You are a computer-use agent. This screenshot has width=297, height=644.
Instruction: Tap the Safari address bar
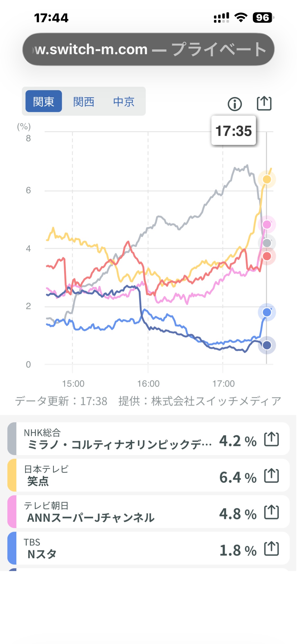point(148,49)
